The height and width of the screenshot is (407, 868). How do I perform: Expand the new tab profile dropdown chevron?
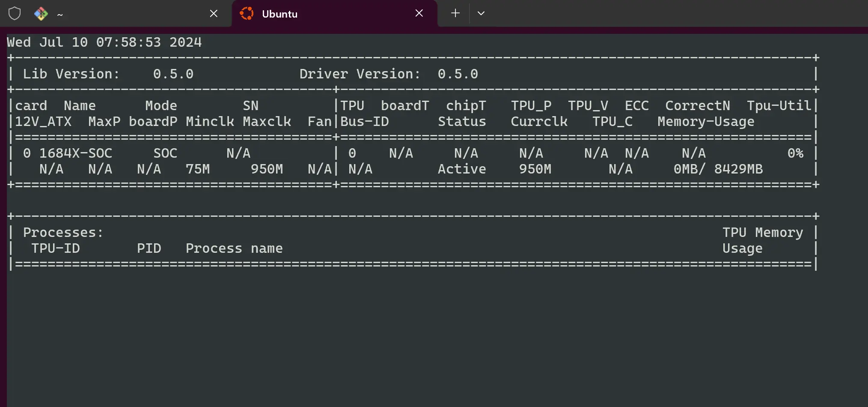click(481, 13)
